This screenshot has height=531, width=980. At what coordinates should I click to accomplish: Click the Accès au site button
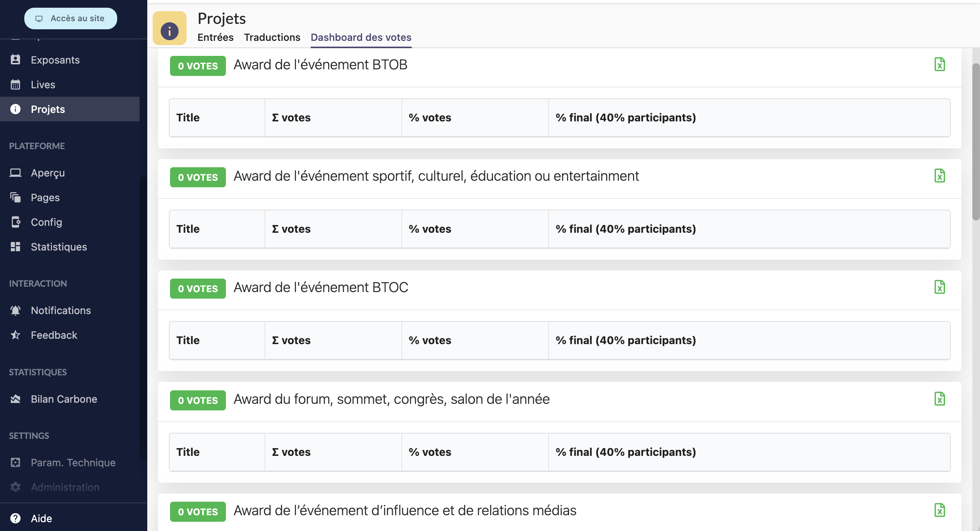pos(71,18)
